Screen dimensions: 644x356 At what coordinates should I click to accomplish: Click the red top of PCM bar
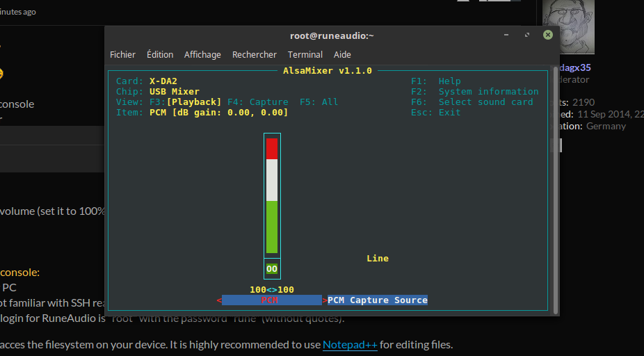(272, 149)
